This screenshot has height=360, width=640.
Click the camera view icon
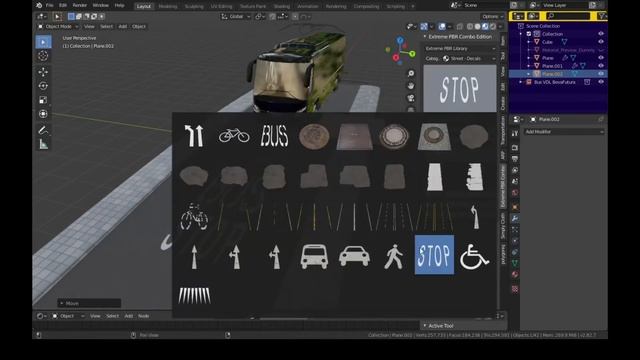(411, 98)
